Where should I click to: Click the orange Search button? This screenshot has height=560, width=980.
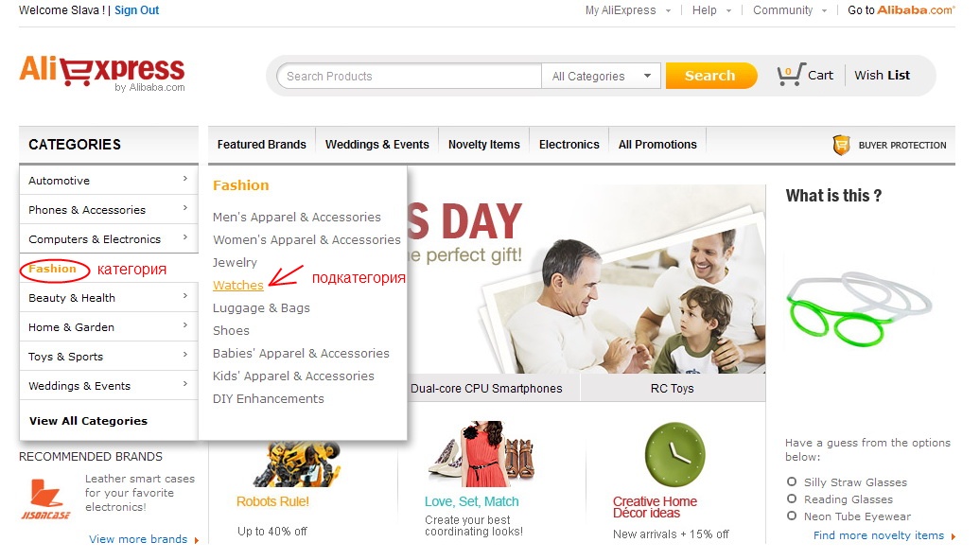tap(710, 76)
